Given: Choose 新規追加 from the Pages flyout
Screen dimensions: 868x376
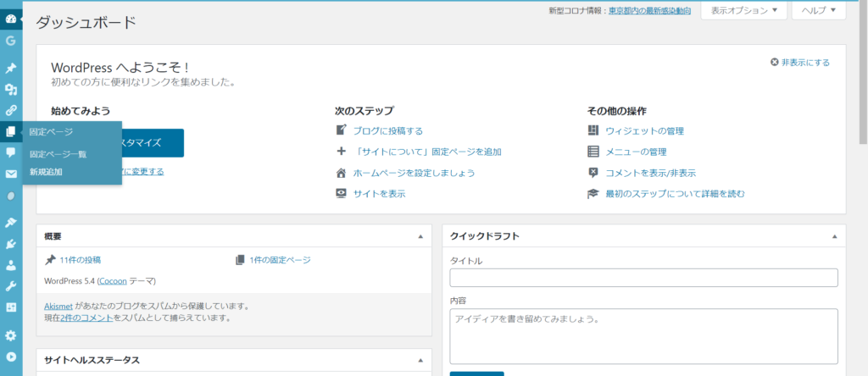Looking at the screenshot, I should [x=46, y=171].
